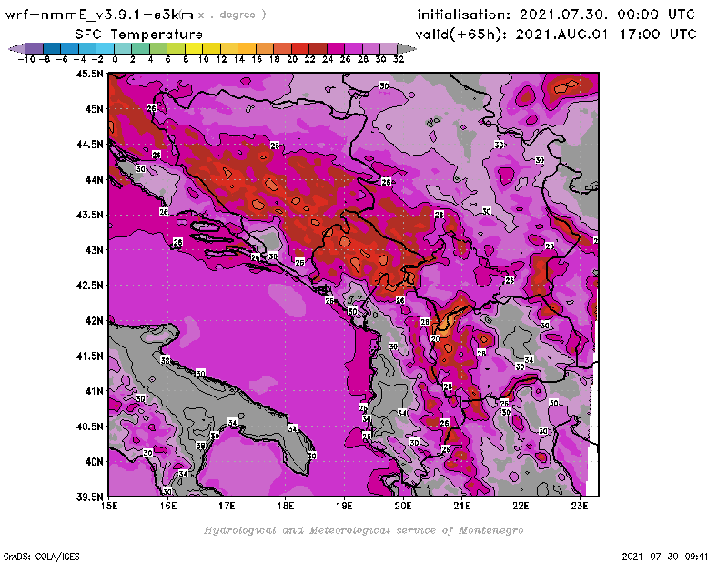The image size is (728, 562).
Task: Click the '44N' latitude label
Action: [94, 179]
